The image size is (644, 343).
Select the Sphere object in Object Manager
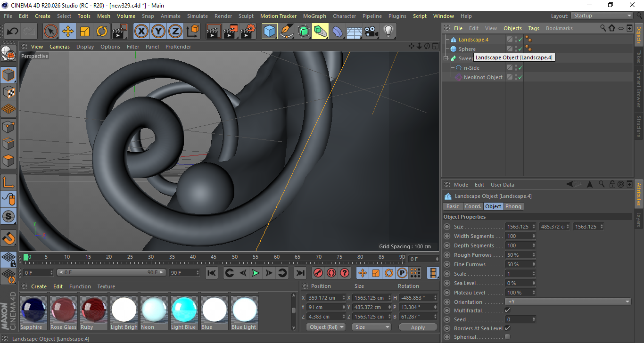tap(467, 49)
